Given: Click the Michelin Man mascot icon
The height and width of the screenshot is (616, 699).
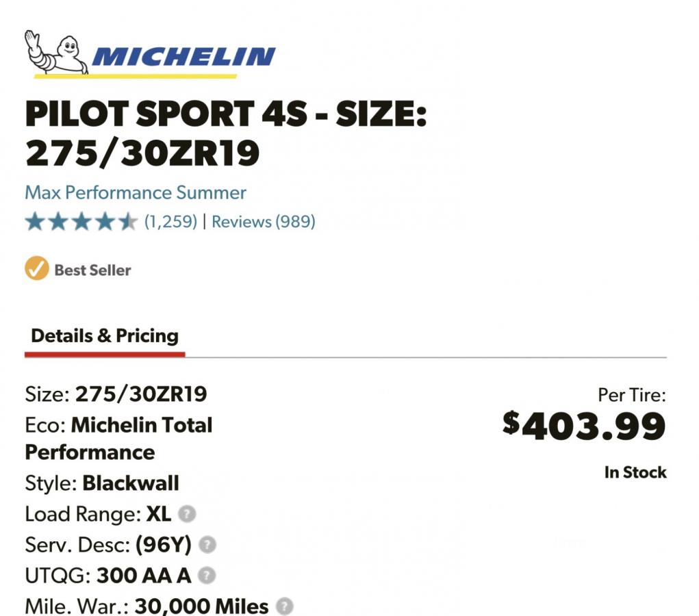Looking at the screenshot, I should pyautogui.click(x=56, y=52).
